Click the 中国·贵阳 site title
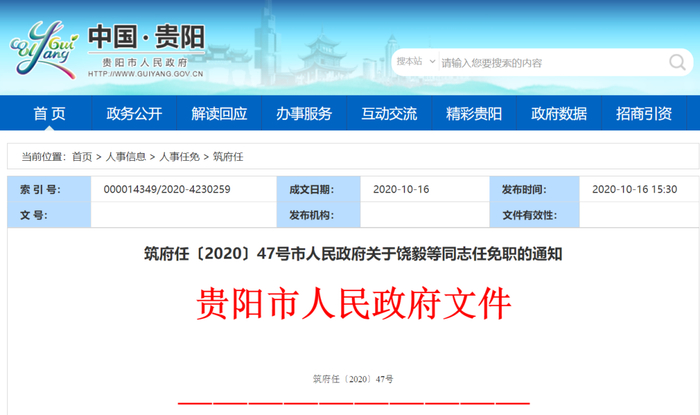Screen dimensions: 700x415 point(146,37)
